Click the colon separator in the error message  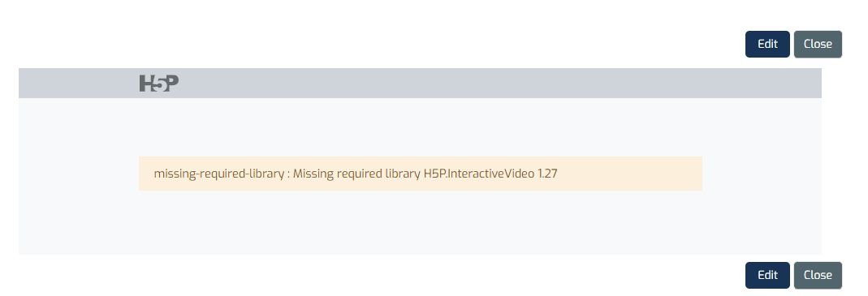(289, 175)
